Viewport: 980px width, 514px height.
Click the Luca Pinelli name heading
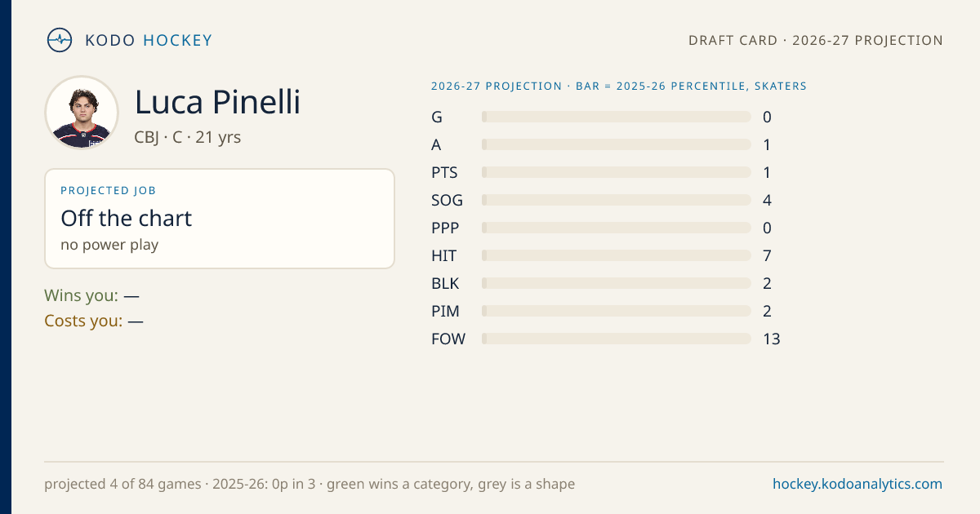pos(217,102)
